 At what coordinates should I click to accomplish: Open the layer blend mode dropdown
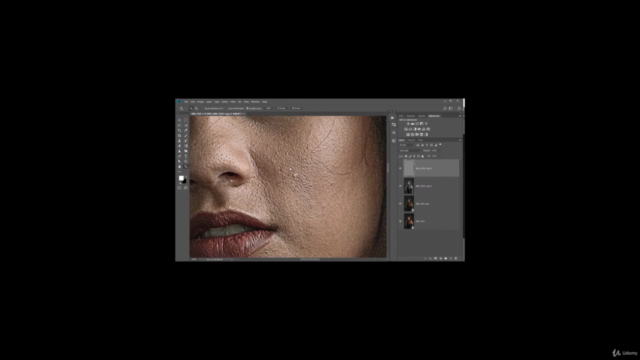[x=411, y=151]
